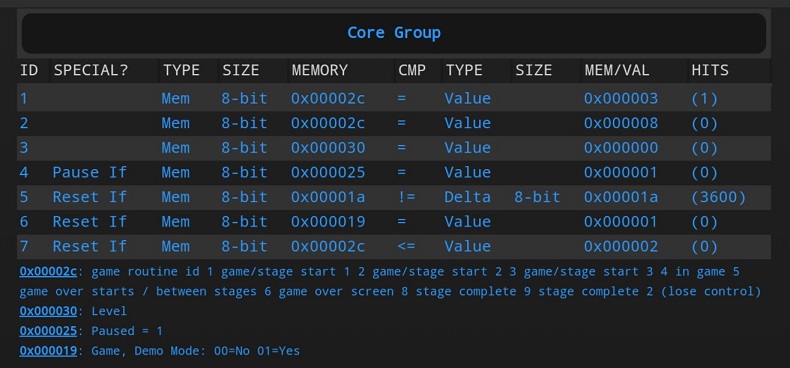Select Reset If flag in row 5
Viewport: 790px width, 368px height.
[x=90, y=197]
